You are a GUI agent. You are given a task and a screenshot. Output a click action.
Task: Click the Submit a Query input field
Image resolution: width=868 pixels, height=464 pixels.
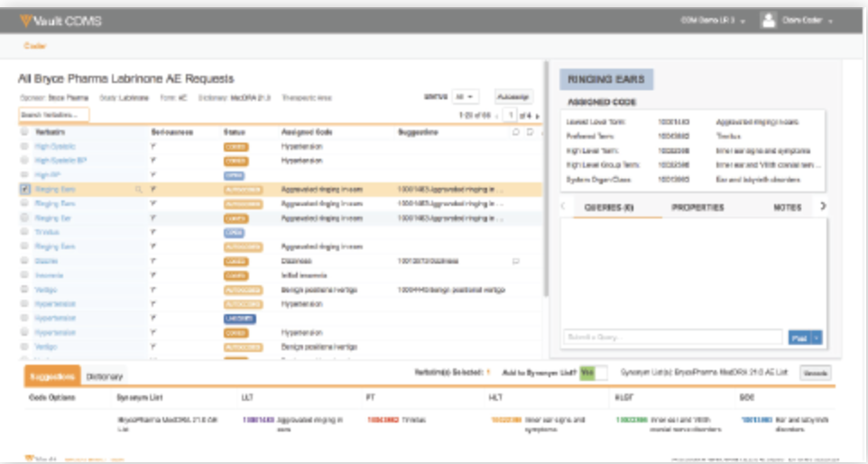pyautogui.click(x=672, y=338)
